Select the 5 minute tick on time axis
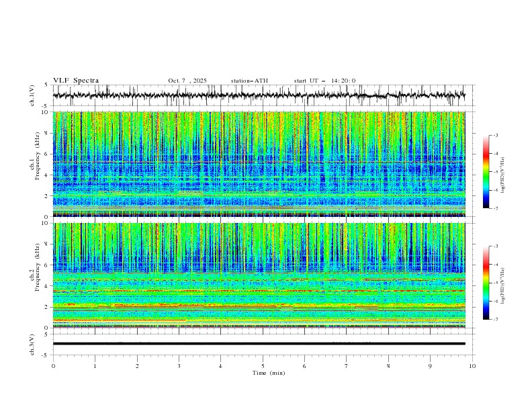The height and width of the screenshot is (411, 532). [263, 365]
